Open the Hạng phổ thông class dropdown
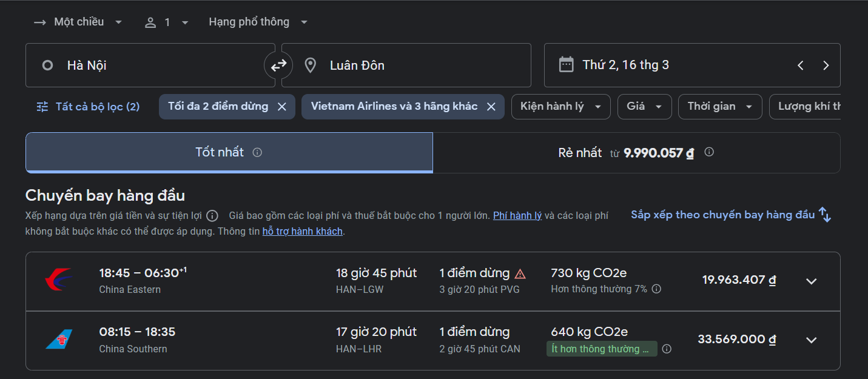The image size is (868, 379). coord(258,22)
